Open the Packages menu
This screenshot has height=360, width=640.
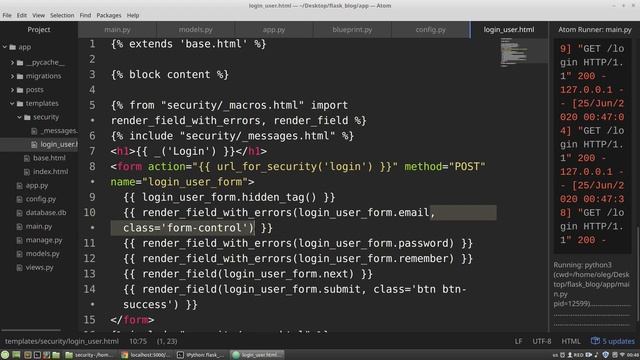(x=109, y=15)
